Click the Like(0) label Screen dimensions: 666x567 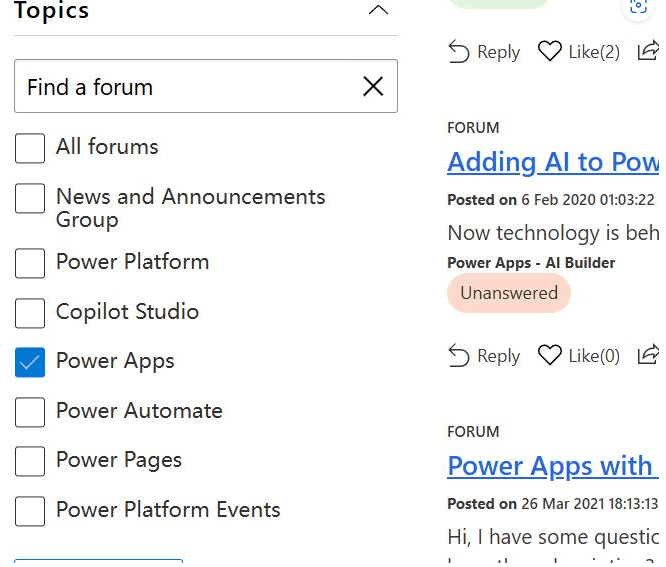click(594, 356)
